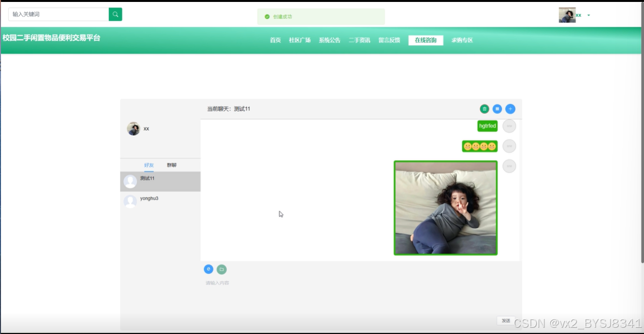The image size is (644, 334).
Task: Click the blue grid icon in chat header
Action: (x=497, y=109)
